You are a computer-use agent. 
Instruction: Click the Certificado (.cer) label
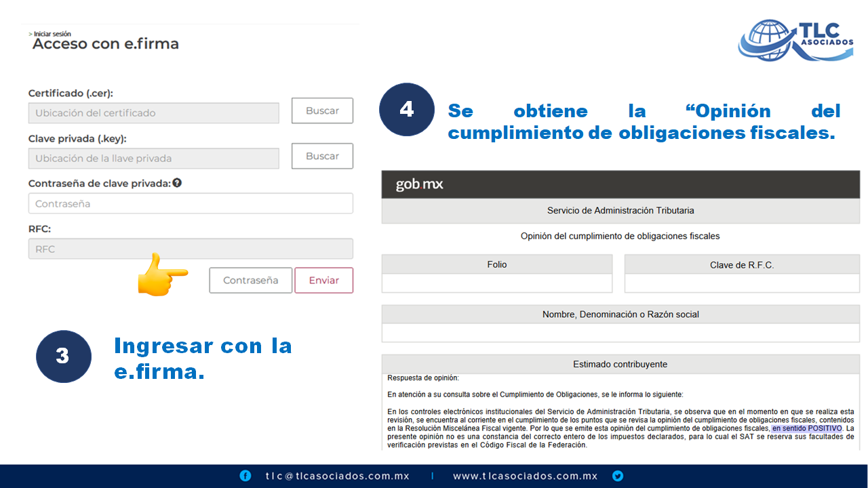71,94
